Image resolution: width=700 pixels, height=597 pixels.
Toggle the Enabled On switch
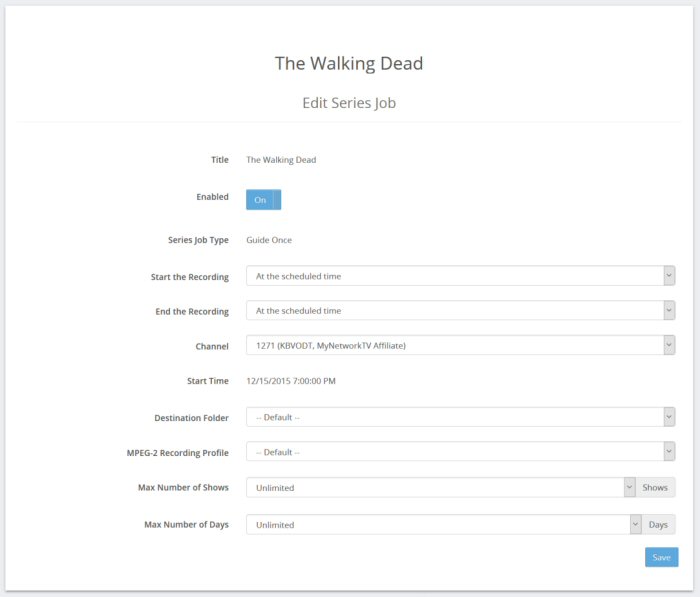263,200
